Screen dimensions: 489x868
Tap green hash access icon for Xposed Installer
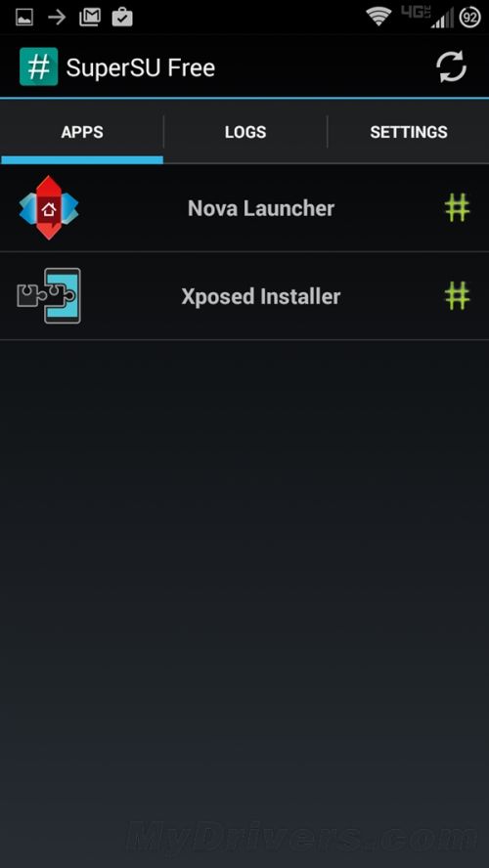point(457,295)
